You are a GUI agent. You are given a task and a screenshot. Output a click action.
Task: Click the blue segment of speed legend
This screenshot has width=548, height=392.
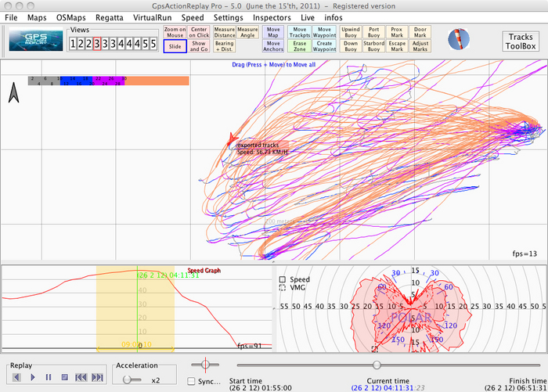click(x=76, y=81)
